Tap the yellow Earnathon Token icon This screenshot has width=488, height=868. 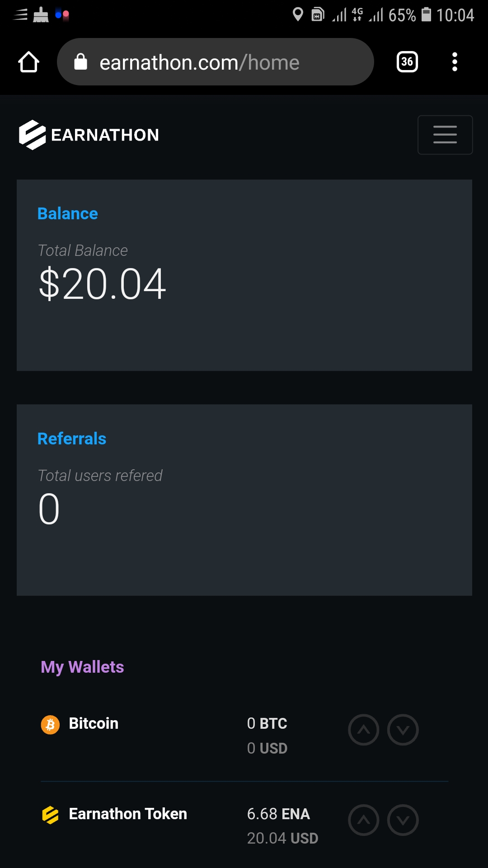pyautogui.click(x=50, y=815)
